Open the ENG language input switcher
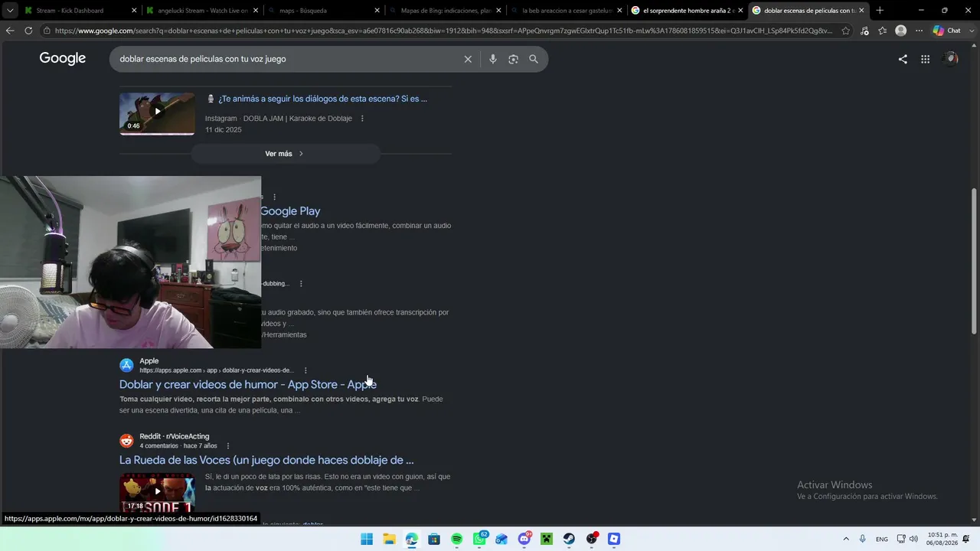This screenshot has height=551, width=980. pyautogui.click(x=882, y=539)
